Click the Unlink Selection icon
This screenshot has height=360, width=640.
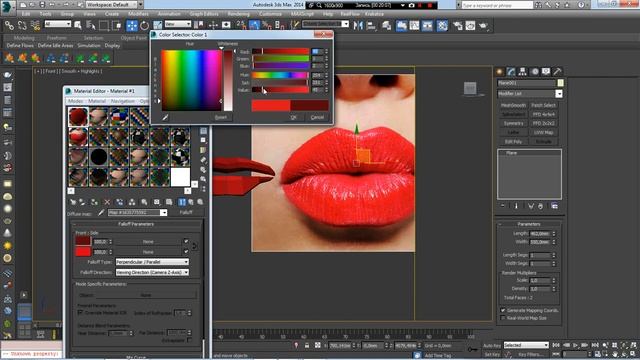tap(22, 26)
